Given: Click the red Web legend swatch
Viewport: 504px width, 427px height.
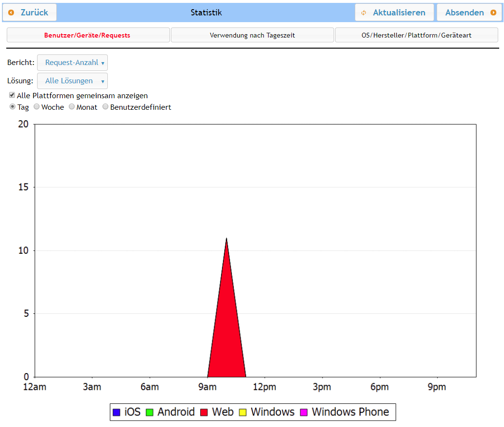Looking at the screenshot, I should click(204, 412).
